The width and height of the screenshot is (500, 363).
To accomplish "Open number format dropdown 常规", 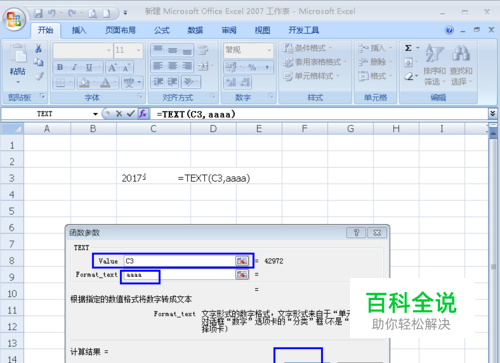I will pos(269,50).
